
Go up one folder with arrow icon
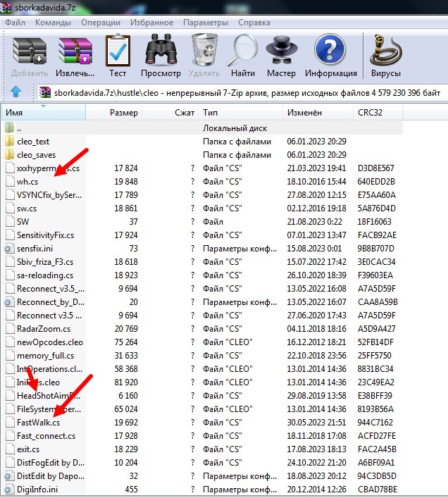tap(15, 92)
